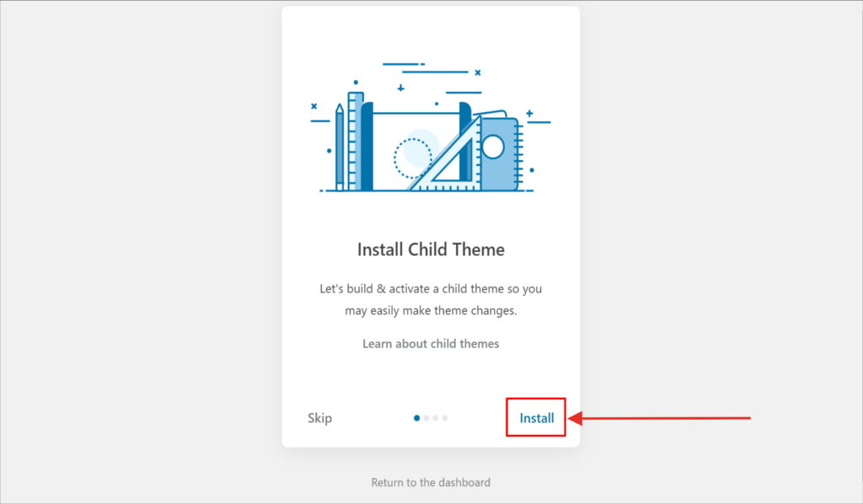The height and width of the screenshot is (504, 863).
Task: Click the child theme description paragraph
Action: 431,299
